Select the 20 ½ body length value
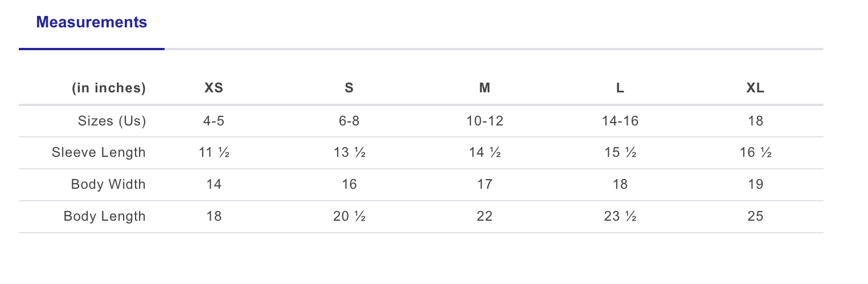This screenshot has width=868, height=284. [x=349, y=217]
